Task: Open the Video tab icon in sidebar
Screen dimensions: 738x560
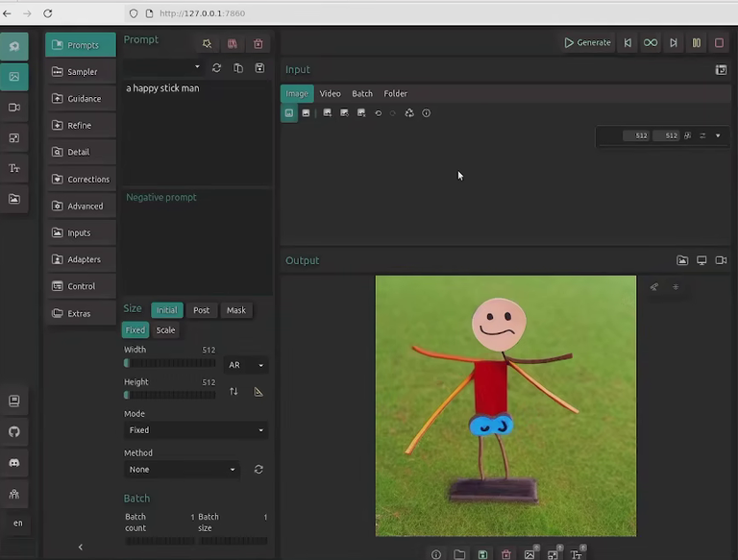Action: pos(14,108)
